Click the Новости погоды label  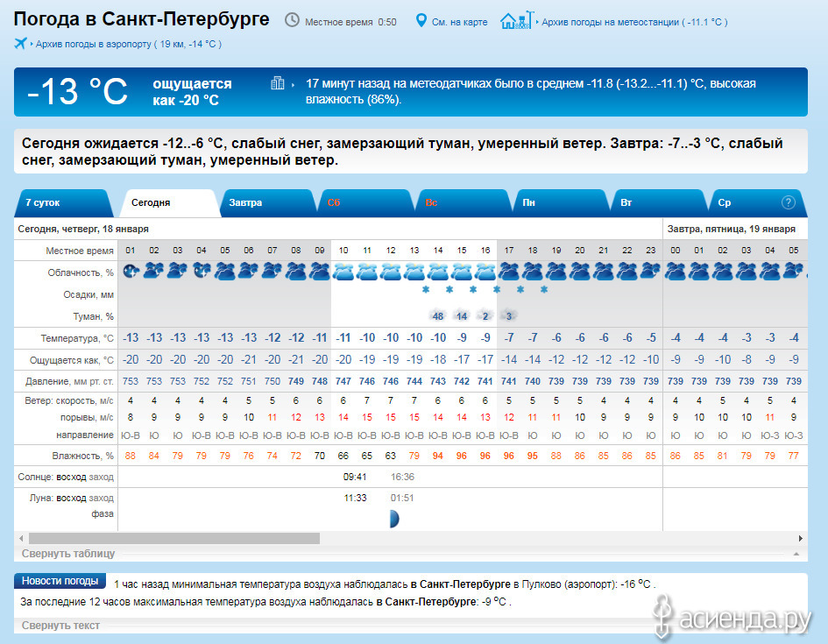click(60, 581)
